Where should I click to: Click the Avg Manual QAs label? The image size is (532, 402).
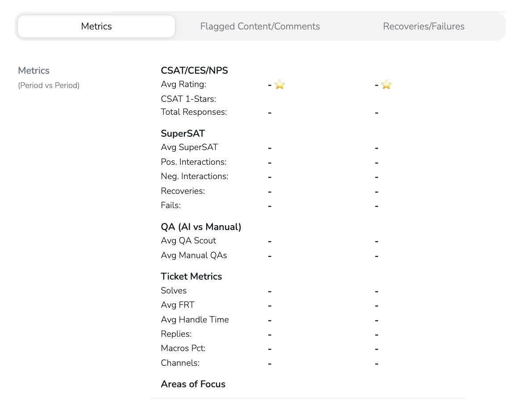click(x=194, y=255)
